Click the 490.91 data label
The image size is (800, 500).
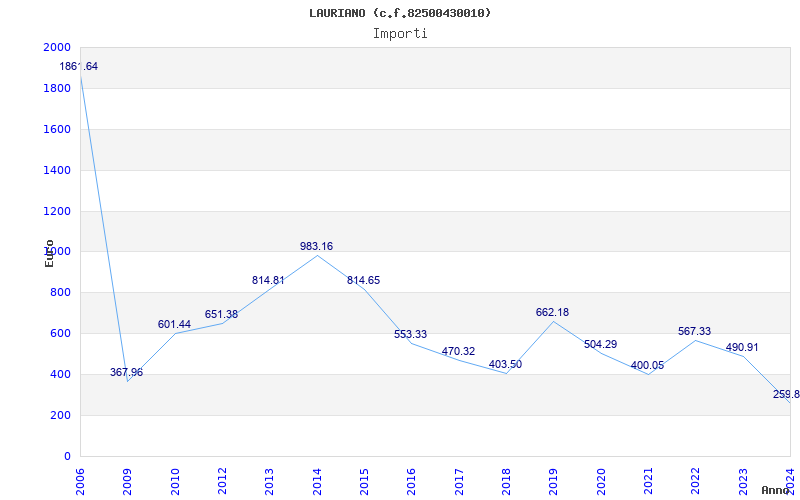click(742, 347)
